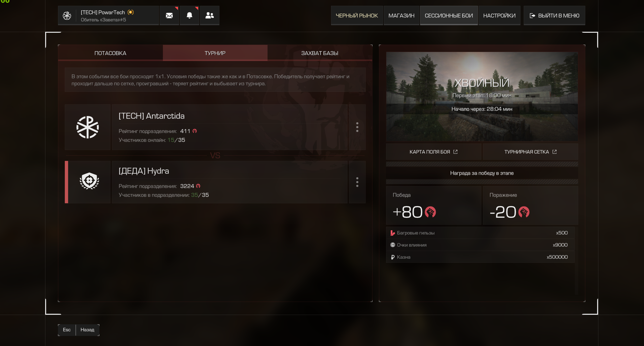The width and height of the screenshot is (644, 346).
Task: Open НАСТРОЙКИ settings
Action: (499, 15)
